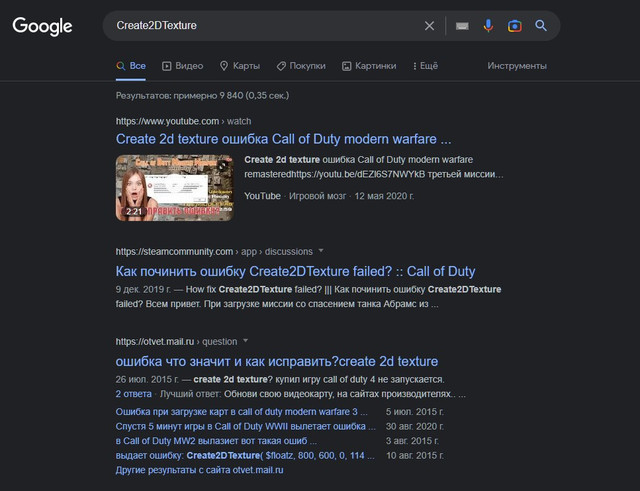640x491 pixels.
Task: Open the on-screen keyboard icon
Action: coord(461,26)
